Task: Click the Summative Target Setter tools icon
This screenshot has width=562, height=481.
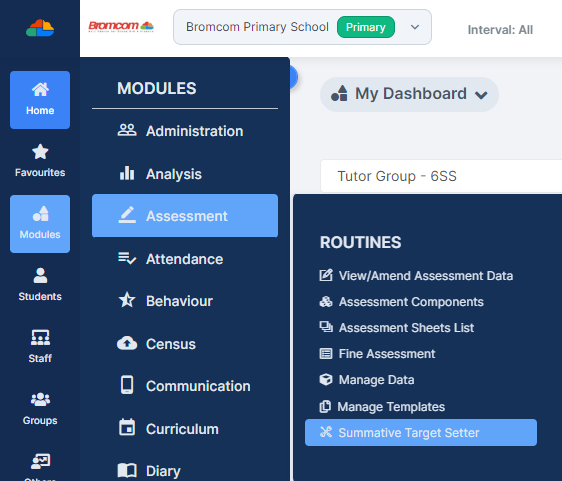Action: (x=326, y=432)
